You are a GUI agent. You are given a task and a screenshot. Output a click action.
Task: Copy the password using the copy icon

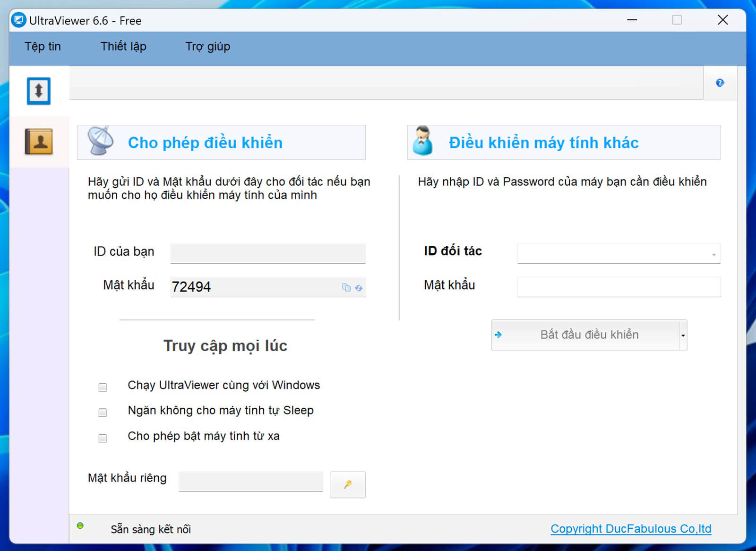point(346,287)
